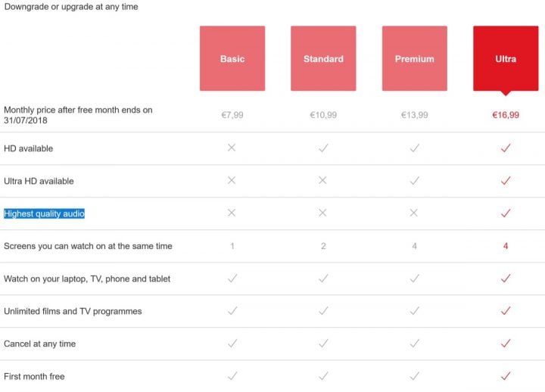Click the Standard Ultra HD cross

tap(323, 181)
